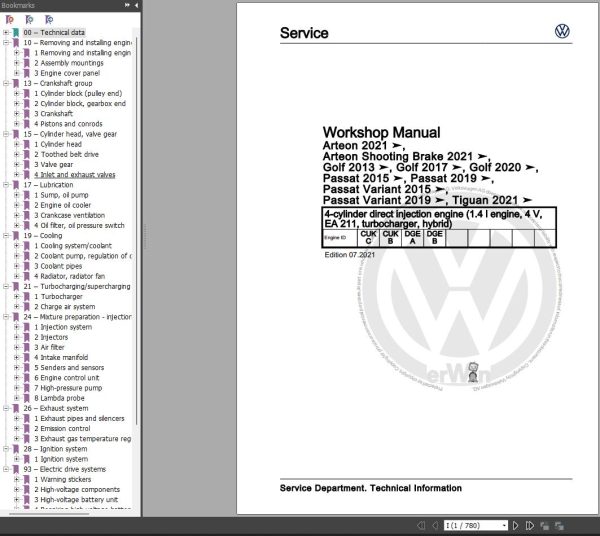Go to the first page of the document
600x536 pixels.
click(421, 525)
